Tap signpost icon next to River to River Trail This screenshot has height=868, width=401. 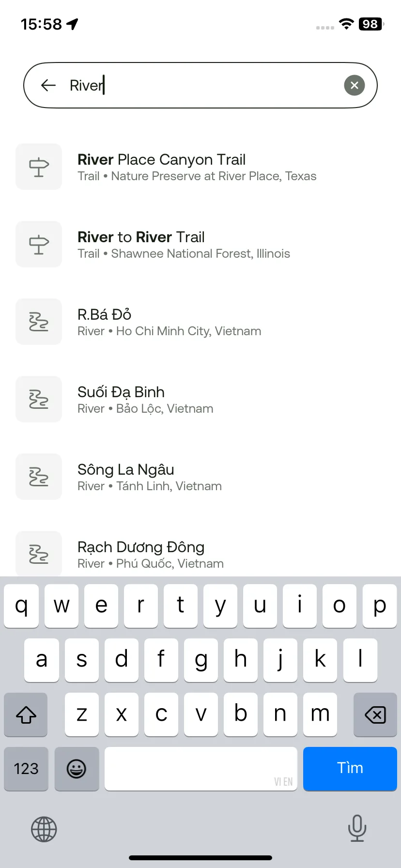click(39, 244)
